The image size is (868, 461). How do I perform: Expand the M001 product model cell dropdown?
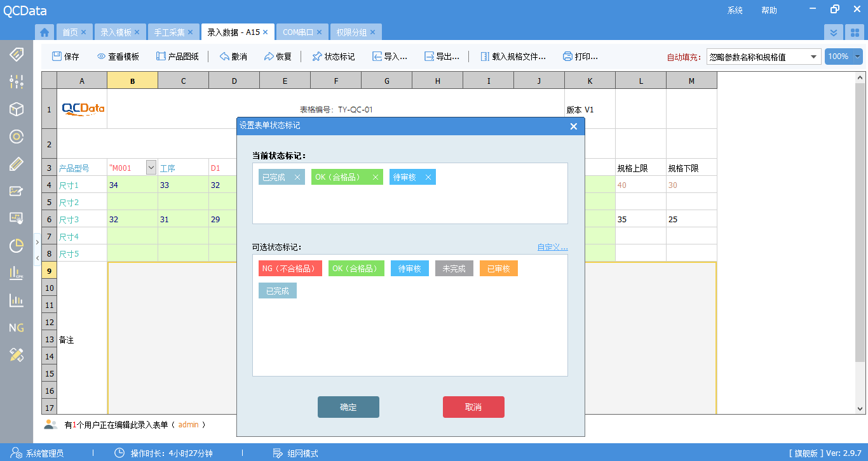[151, 167]
